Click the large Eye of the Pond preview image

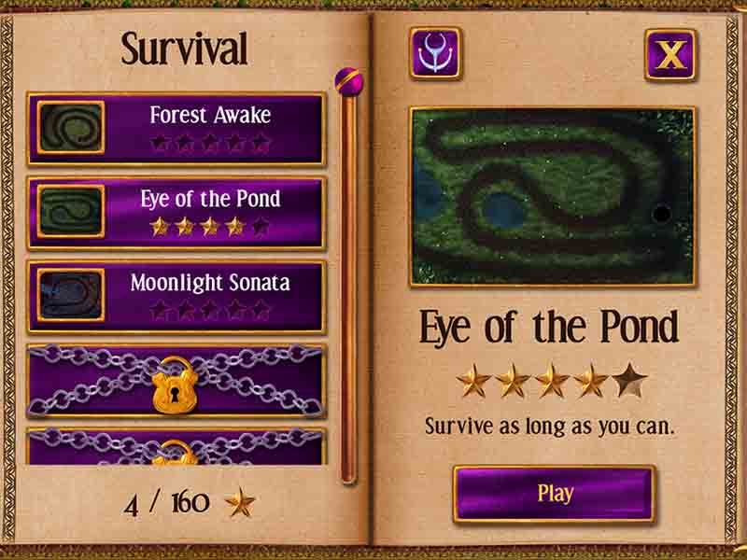553,197
